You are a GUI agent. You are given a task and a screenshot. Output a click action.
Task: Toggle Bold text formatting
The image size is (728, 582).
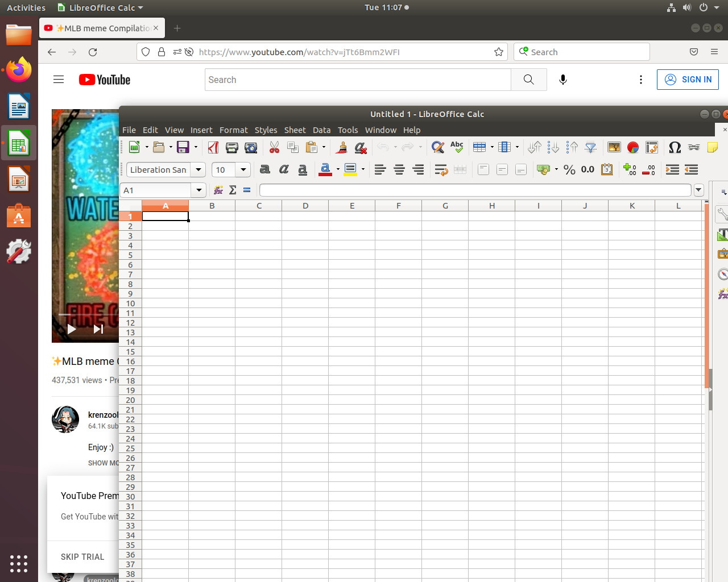[x=265, y=169]
